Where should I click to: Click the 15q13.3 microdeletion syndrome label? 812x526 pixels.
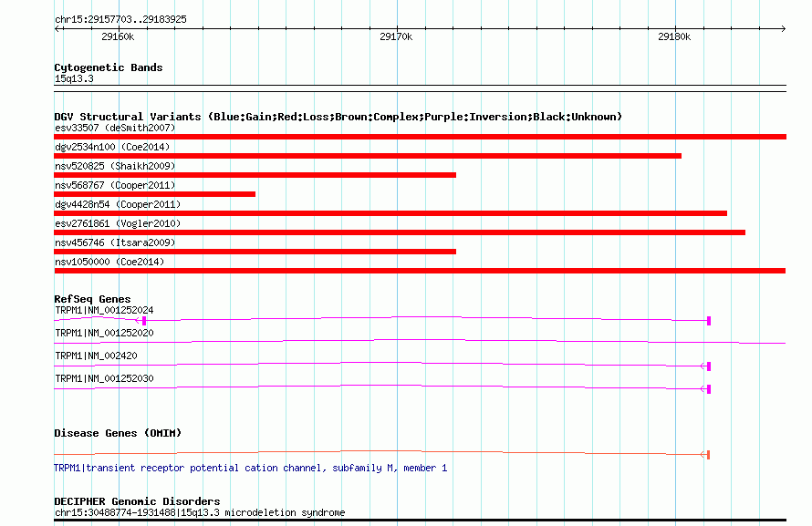click(x=200, y=512)
